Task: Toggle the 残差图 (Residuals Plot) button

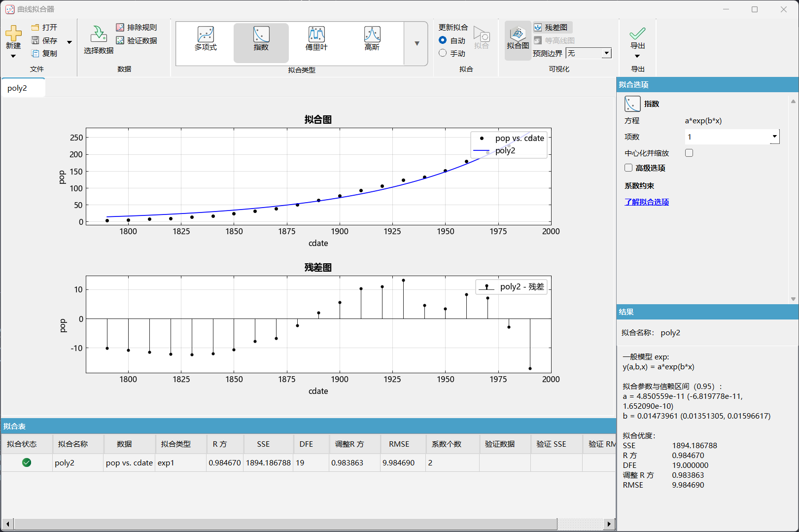Action: click(x=552, y=28)
